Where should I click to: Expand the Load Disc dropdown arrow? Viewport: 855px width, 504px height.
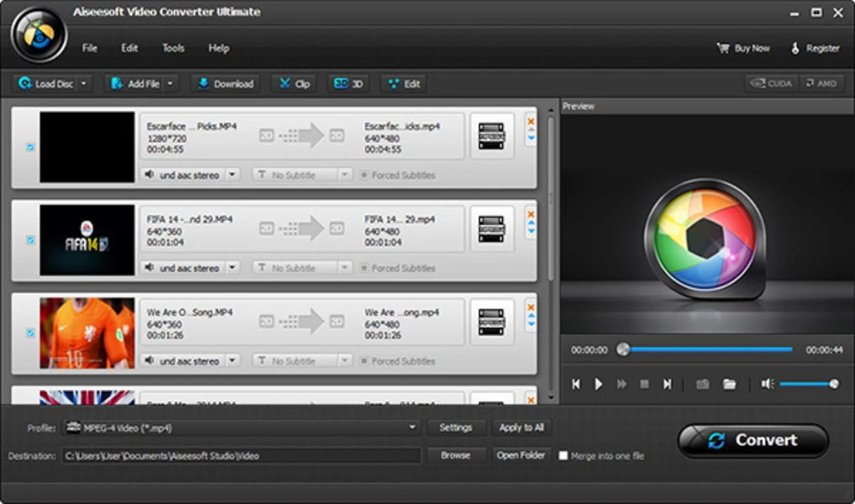84,84
